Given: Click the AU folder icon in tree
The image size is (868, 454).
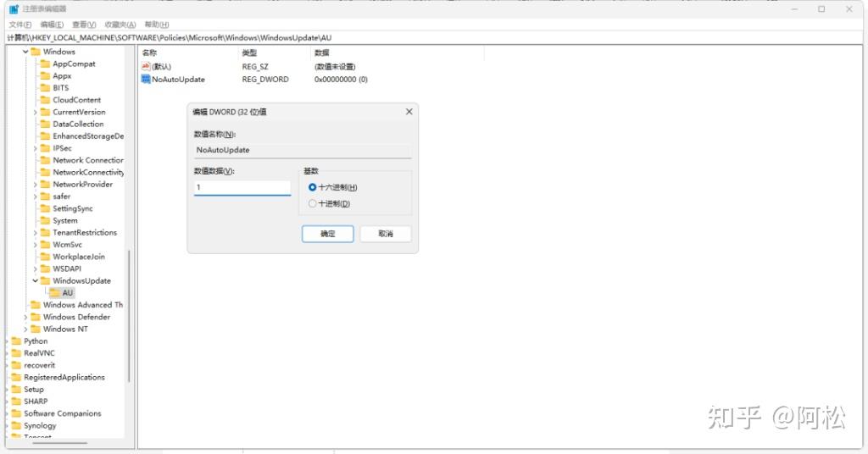Looking at the screenshot, I should pos(54,293).
